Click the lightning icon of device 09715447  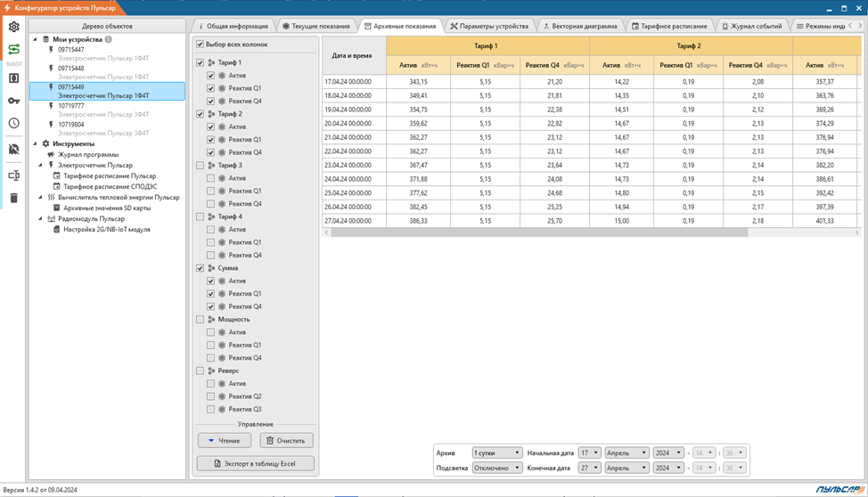(51, 50)
